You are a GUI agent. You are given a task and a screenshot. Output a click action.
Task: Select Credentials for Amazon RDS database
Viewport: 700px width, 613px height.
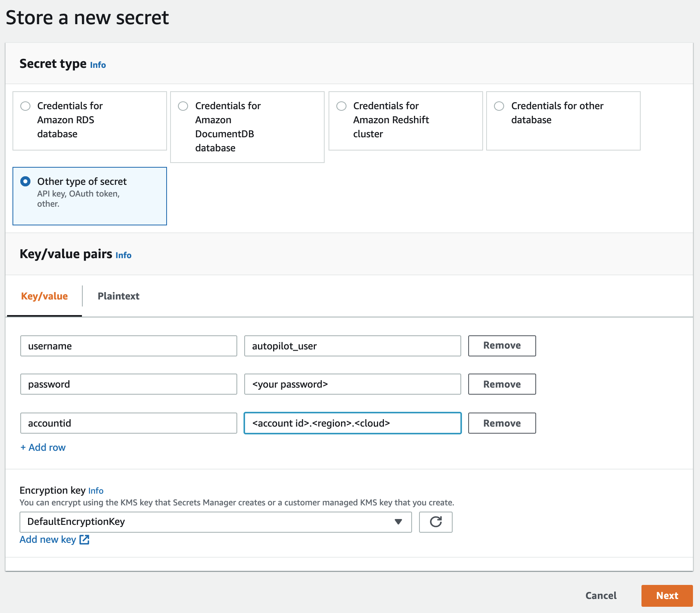pos(25,106)
